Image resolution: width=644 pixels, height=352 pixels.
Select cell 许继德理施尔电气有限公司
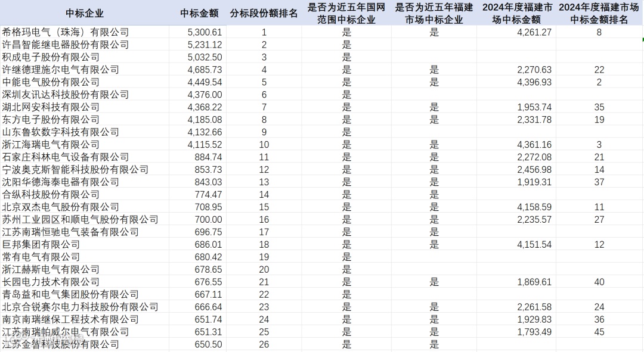[85, 69]
